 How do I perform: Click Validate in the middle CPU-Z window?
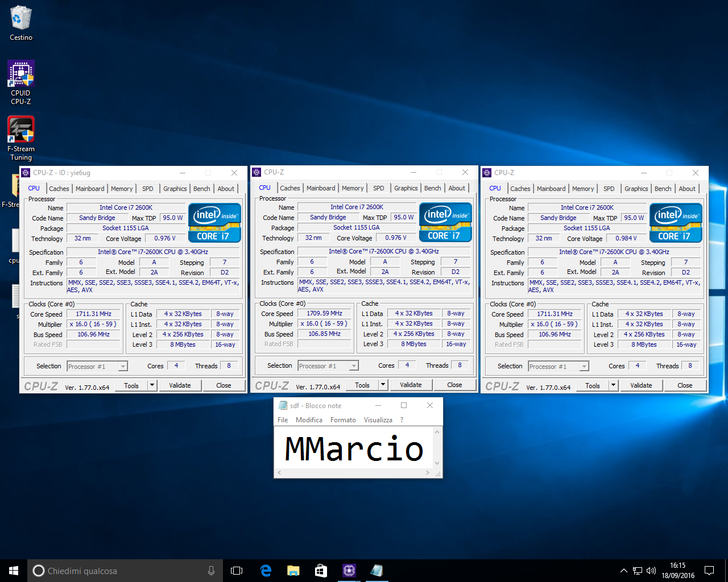pos(411,385)
